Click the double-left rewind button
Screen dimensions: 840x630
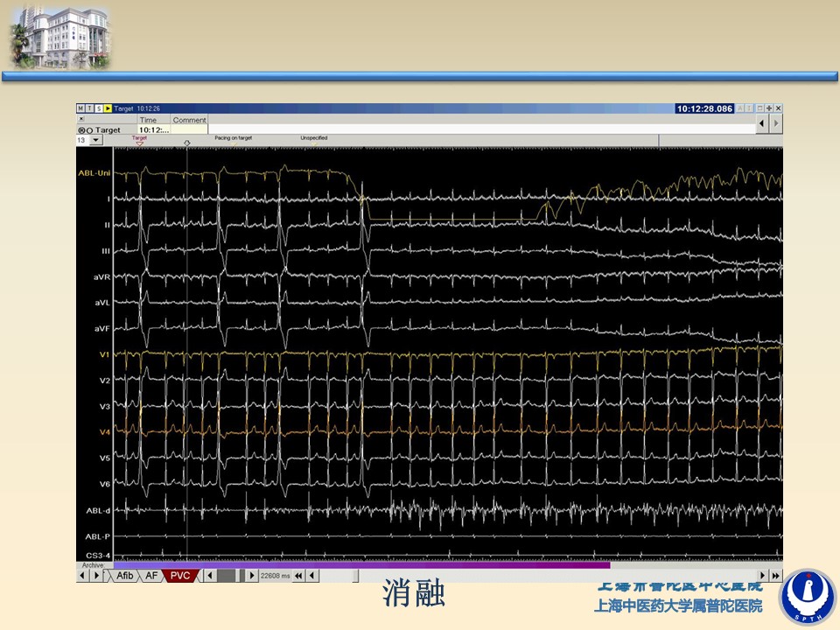298,576
